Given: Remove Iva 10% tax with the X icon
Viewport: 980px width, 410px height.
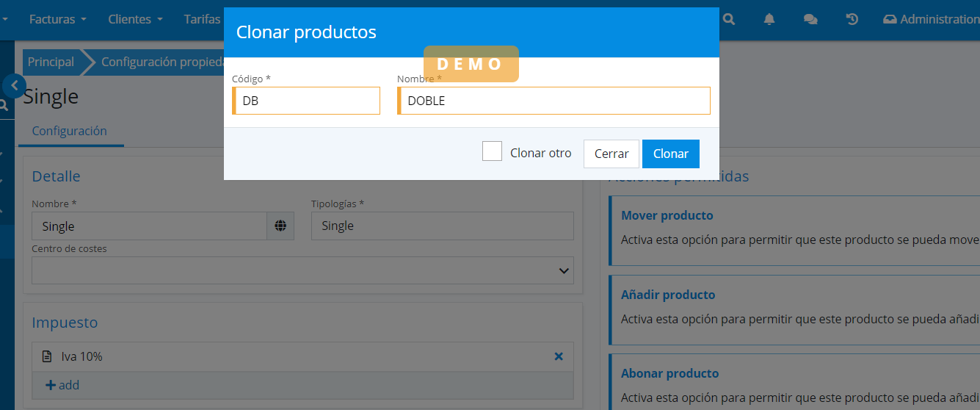Looking at the screenshot, I should click(x=558, y=356).
